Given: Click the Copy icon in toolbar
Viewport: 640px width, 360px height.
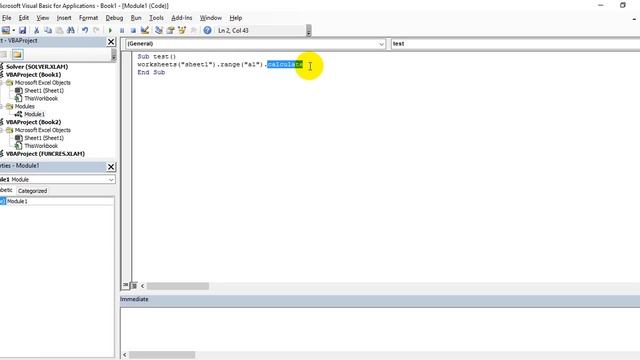Looking at the screenshot, I should [48, 30].
